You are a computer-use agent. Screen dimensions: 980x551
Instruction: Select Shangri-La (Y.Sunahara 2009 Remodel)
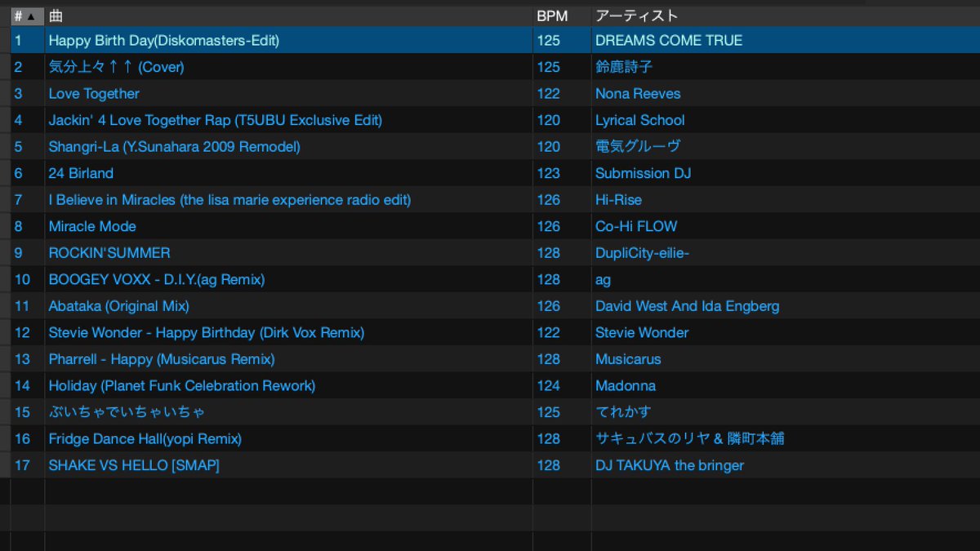tap(174, 147)
